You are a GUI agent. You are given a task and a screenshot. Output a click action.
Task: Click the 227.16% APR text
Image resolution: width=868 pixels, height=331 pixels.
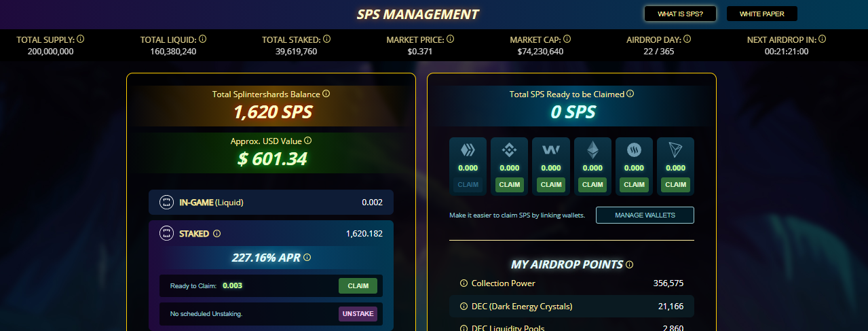[265, 258]
